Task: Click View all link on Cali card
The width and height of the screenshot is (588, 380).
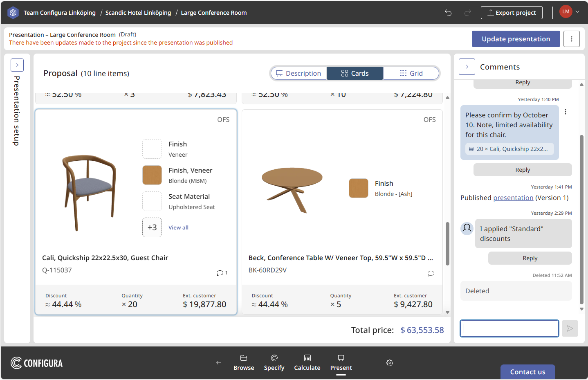Action: (x=178, y=227)
